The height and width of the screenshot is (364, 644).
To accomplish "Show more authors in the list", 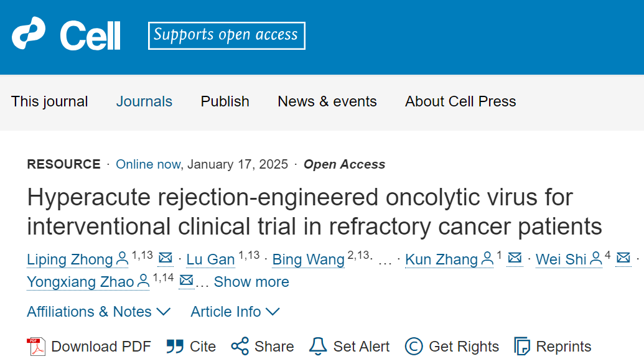I will [x=251, y=282].
